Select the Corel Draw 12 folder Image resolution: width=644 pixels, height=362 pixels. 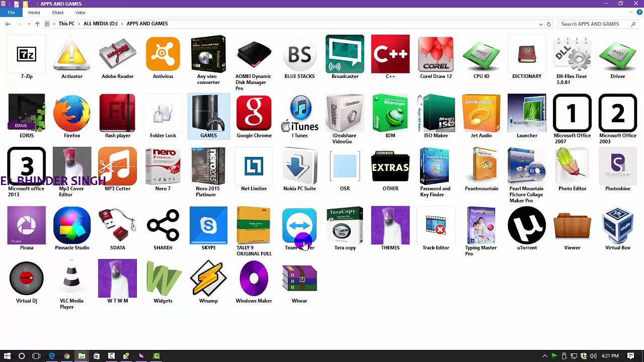(x=436, y=57)
